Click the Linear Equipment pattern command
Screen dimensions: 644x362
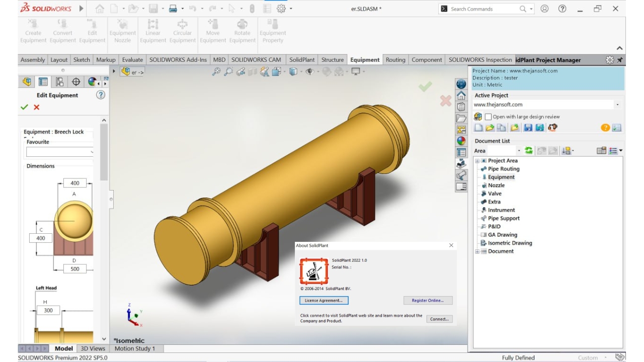(153, 31)
